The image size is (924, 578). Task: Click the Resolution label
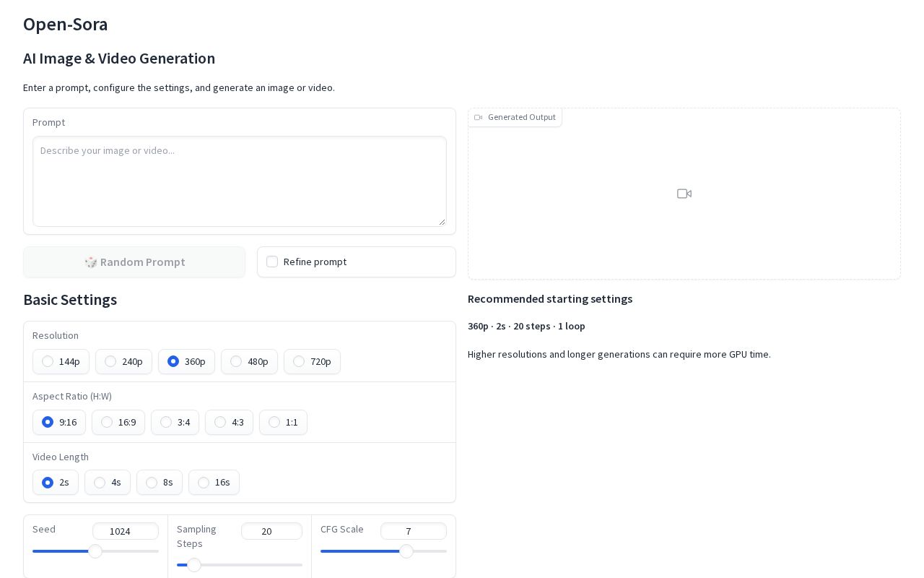coord(56,335)
